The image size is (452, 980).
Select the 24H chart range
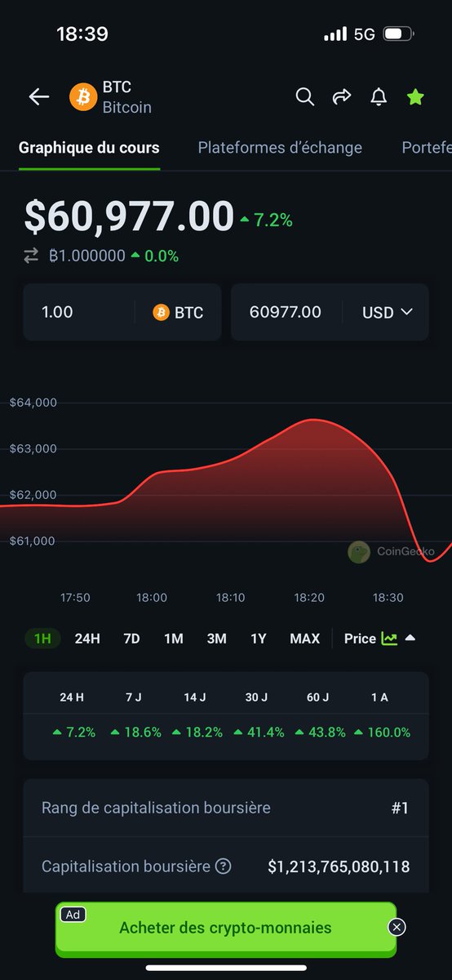tap(87, 639)
